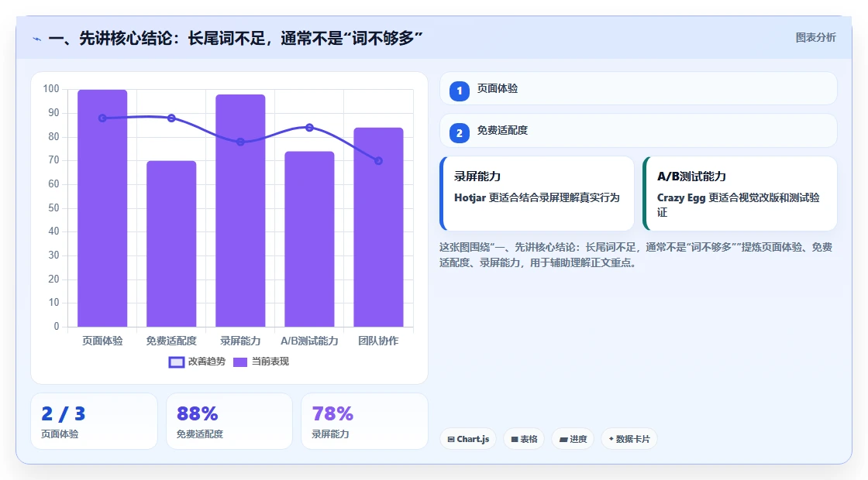Toggle the 改善趋势 legend item
The image size is (868, 480).
(x=197, y=362)
